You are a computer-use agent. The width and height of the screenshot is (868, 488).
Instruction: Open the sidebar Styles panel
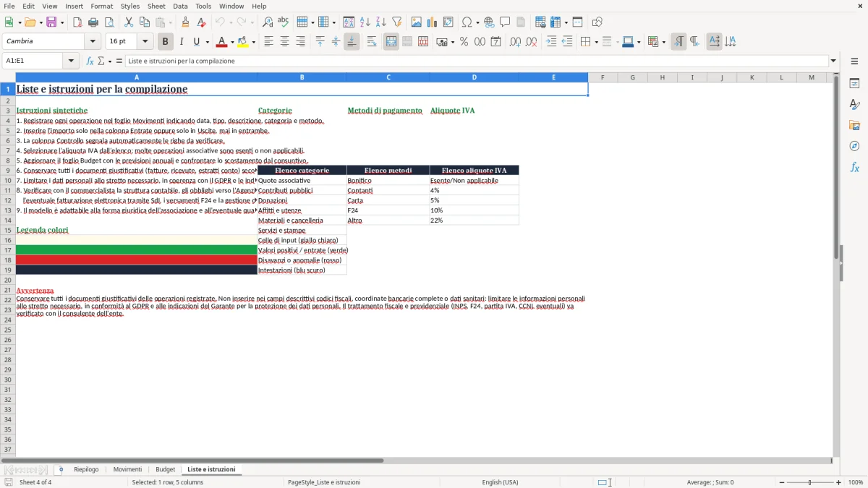[854, 104]
